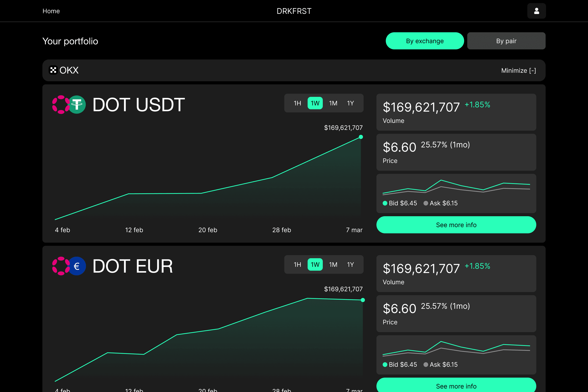Click the DOT EUR bid/ask mini chart

pos(456,348)
